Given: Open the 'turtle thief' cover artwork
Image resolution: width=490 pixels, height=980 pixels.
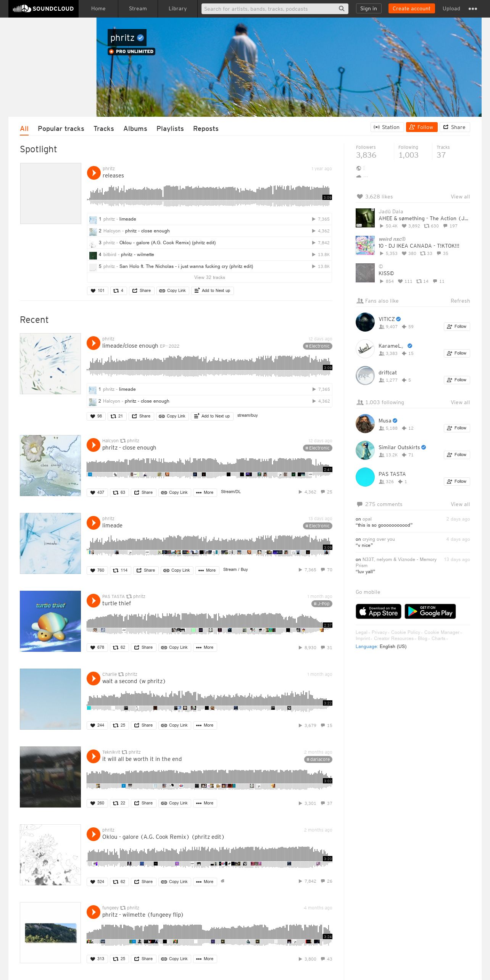Looking at the screenshot, I should pos(50,621).
